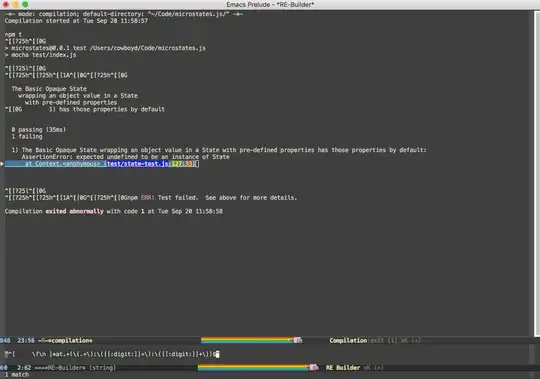The width and height of the screenshot is (540, 379).
Task: Click the red close window button
Action: tap(6, 4)
